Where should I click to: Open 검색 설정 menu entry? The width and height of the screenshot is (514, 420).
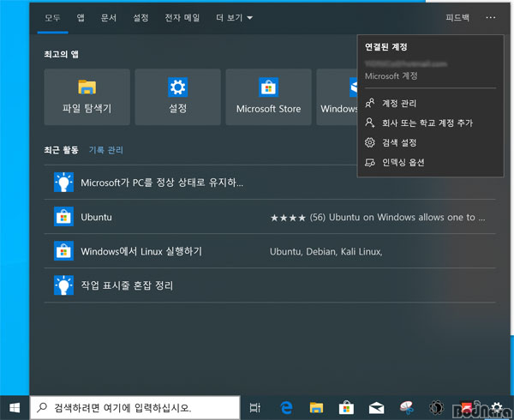point(430,142)
